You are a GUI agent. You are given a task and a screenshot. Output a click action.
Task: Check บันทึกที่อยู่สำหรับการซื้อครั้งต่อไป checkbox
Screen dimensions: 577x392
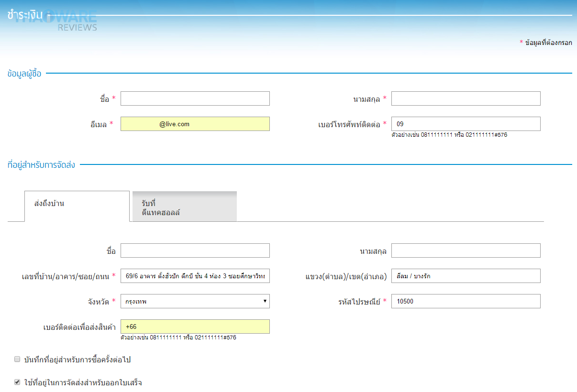pos(17,359)
